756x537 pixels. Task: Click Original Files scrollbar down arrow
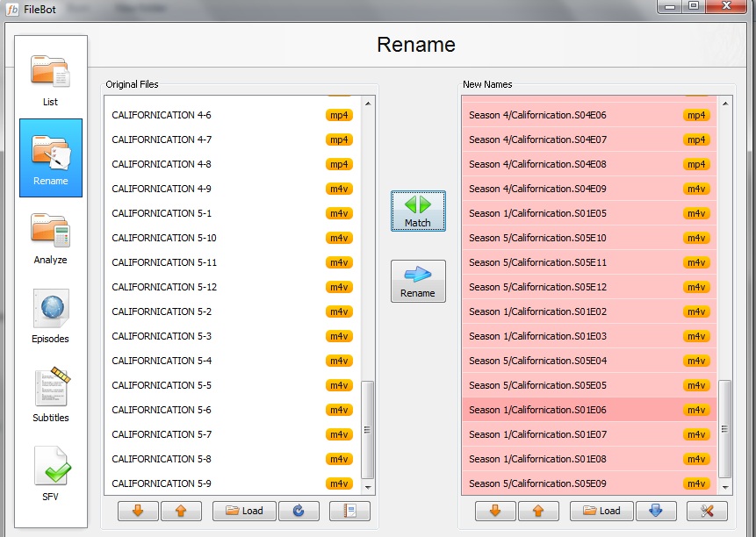pos(368,487)
